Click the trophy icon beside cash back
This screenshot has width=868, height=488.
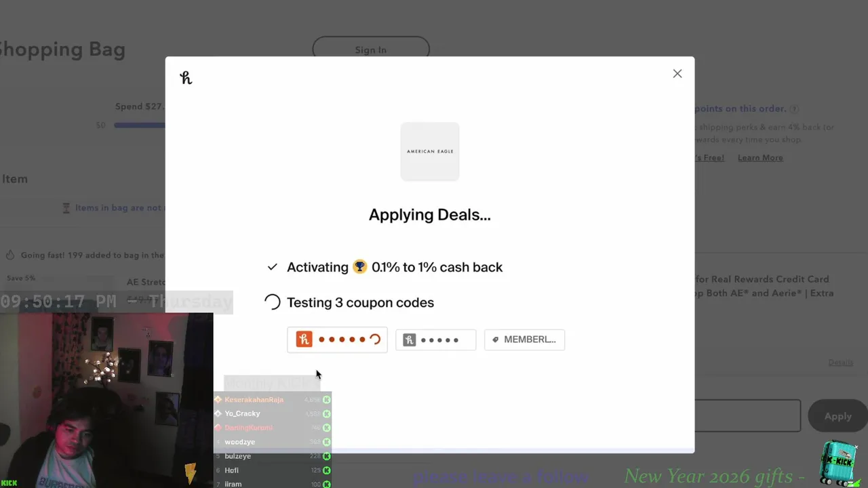[x=359, y=267]
